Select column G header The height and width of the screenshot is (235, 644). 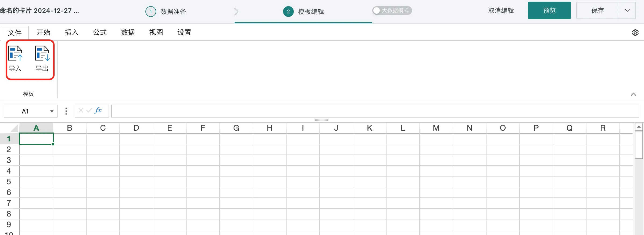point(236,128)
